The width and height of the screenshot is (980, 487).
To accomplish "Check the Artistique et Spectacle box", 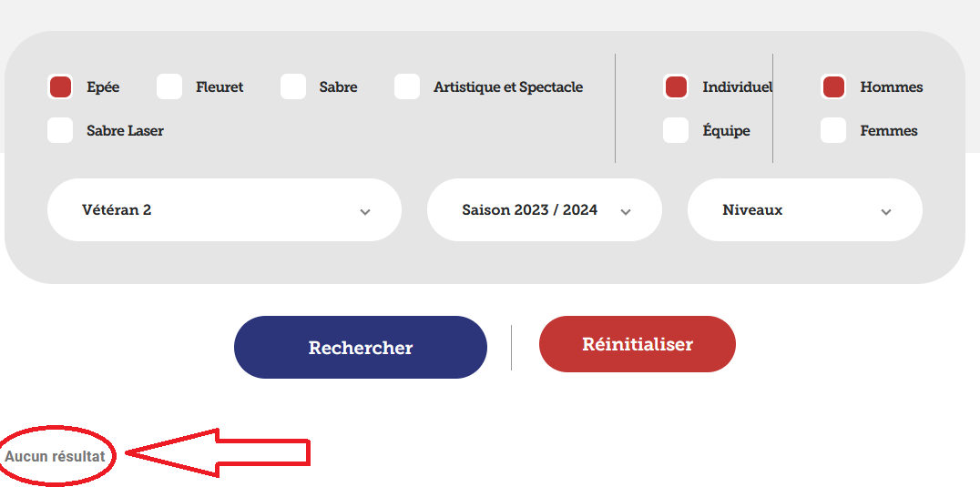I will coord(407,87).
